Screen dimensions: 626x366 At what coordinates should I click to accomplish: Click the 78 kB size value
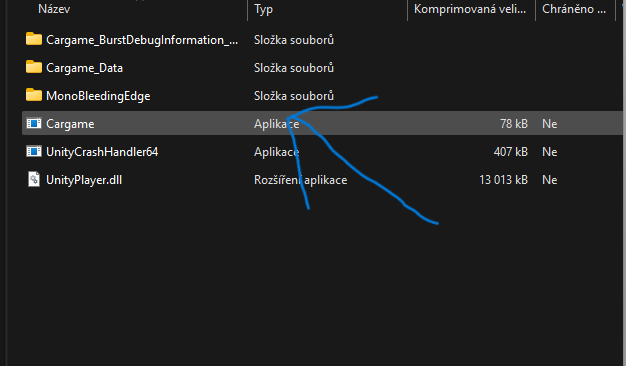[x=514, y=124]
